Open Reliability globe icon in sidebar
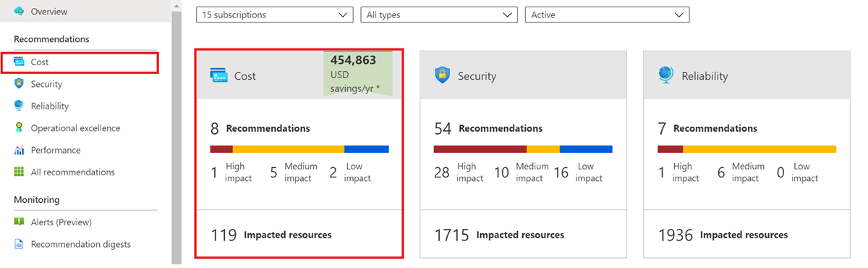868x268 pixels. coord(19,106)
